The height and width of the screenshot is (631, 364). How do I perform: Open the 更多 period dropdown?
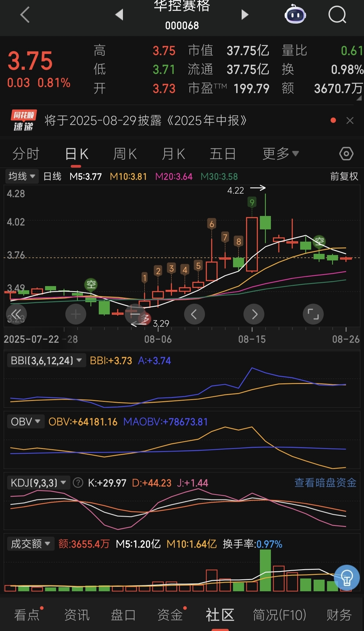click(280, 154)
